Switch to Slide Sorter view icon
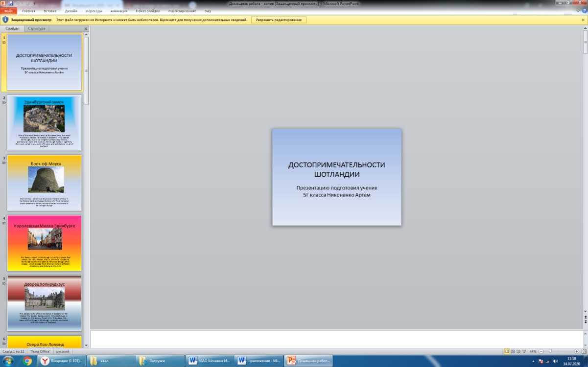This screenshot has height=367, width=588. (513, 351)
